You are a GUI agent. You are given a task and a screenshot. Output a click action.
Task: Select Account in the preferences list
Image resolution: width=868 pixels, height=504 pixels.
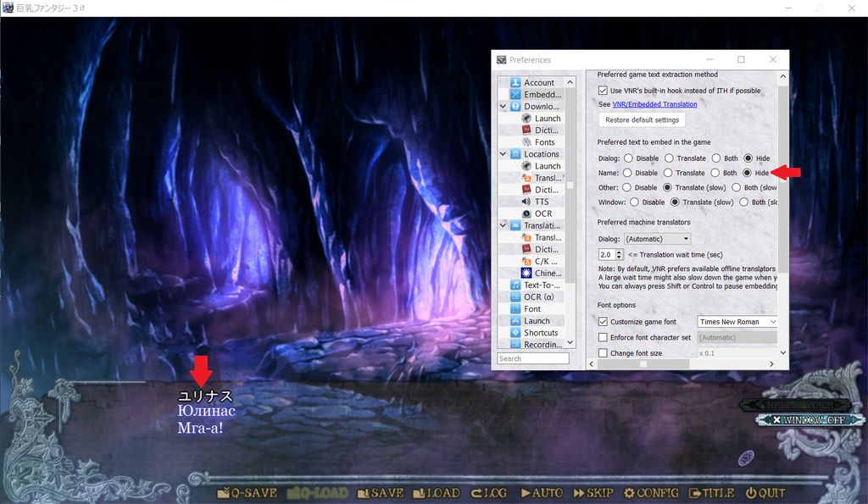click(538, 83)
